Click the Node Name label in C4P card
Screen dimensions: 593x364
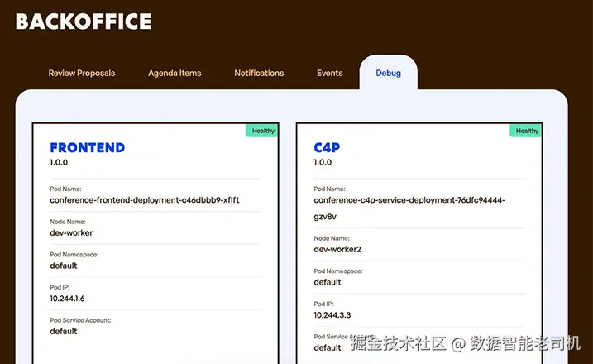click(x=332, y=238)
